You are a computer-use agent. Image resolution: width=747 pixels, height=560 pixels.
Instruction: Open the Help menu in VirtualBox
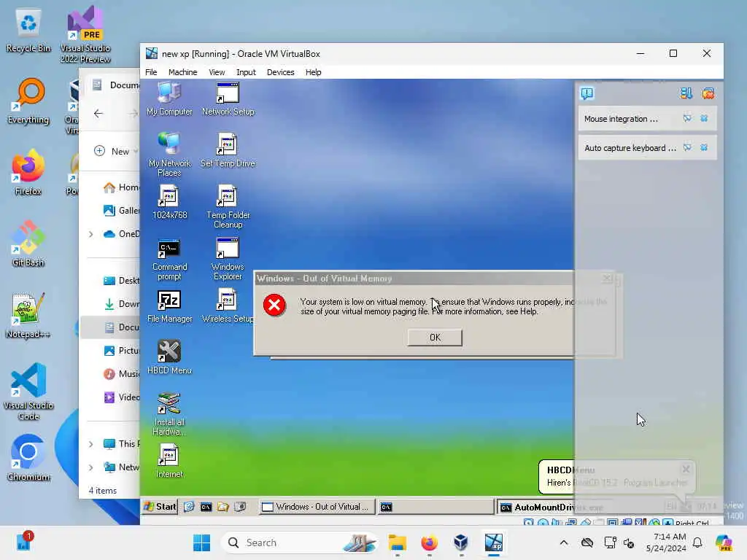[x=313, y=72]
